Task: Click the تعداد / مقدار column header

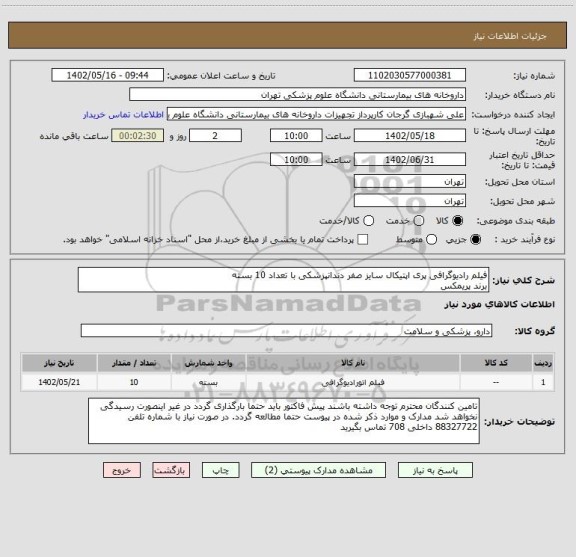Action: point(134,363)
